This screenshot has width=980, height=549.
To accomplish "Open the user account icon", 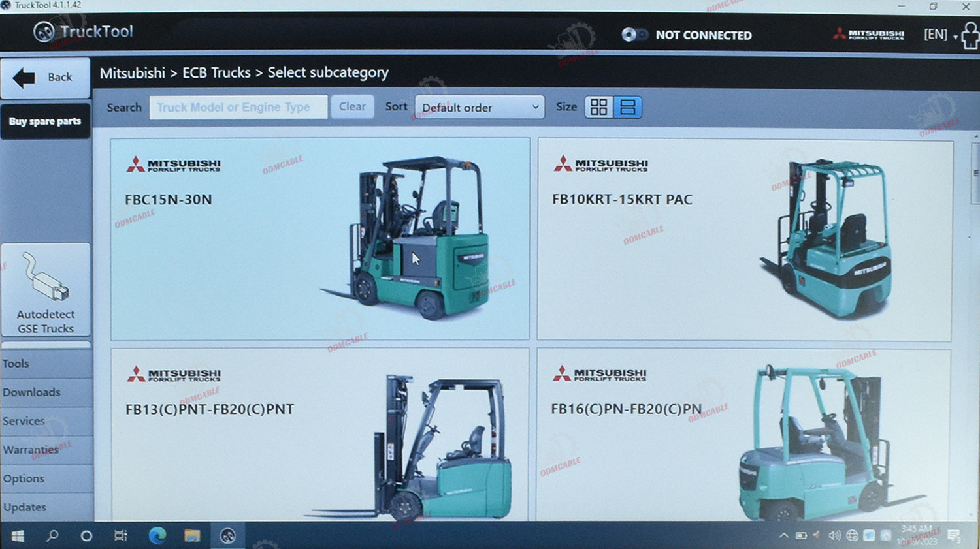I will pos(970,35).
